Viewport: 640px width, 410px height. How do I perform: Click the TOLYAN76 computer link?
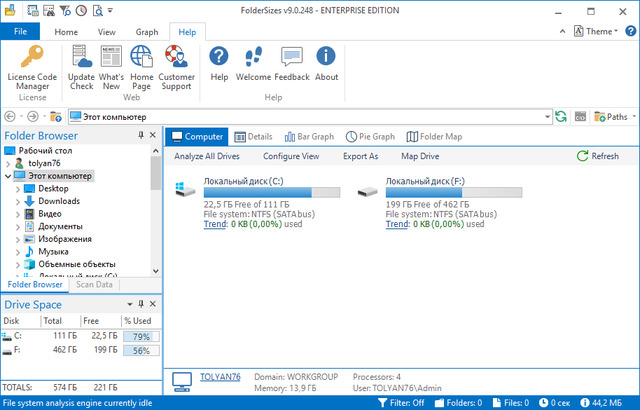click(221, 376)
